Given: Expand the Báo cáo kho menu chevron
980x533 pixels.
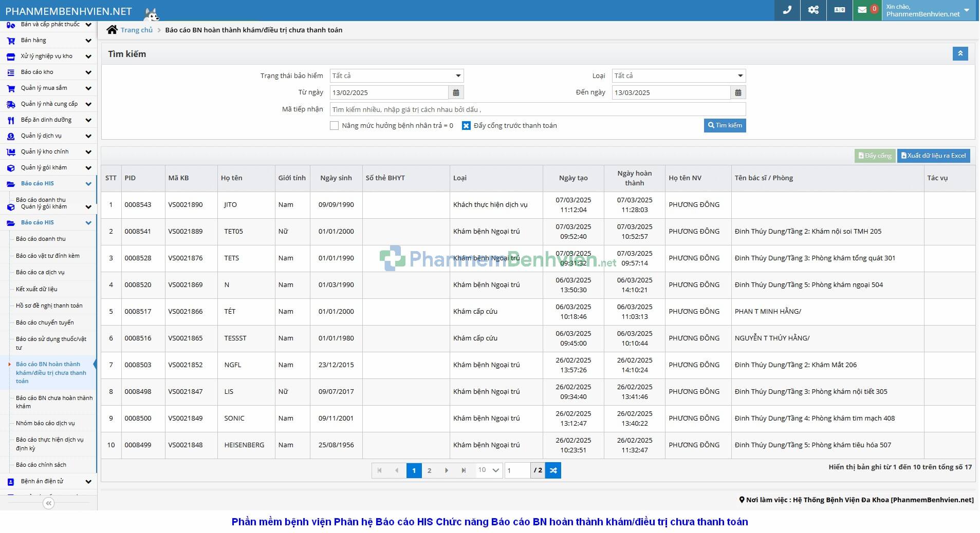Looking at the screenshot, I should click(88, 72).
